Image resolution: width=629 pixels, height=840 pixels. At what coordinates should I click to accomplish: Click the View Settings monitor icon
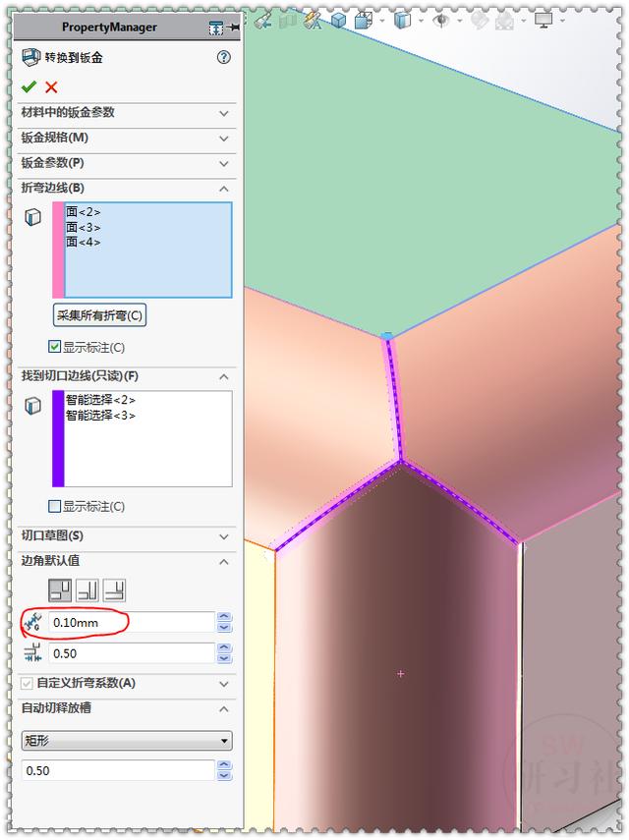(543, 21)
